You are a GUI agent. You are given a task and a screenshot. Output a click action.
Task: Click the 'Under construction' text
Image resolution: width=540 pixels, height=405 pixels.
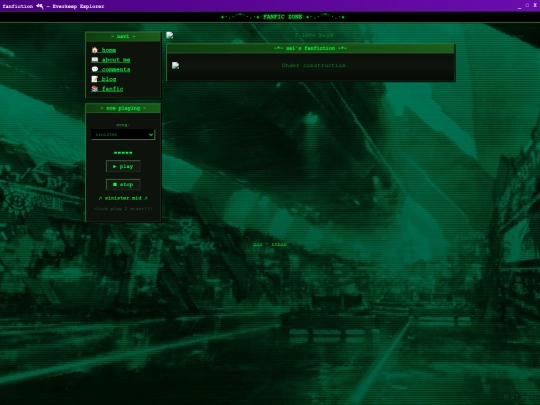(x=313, y=65)
